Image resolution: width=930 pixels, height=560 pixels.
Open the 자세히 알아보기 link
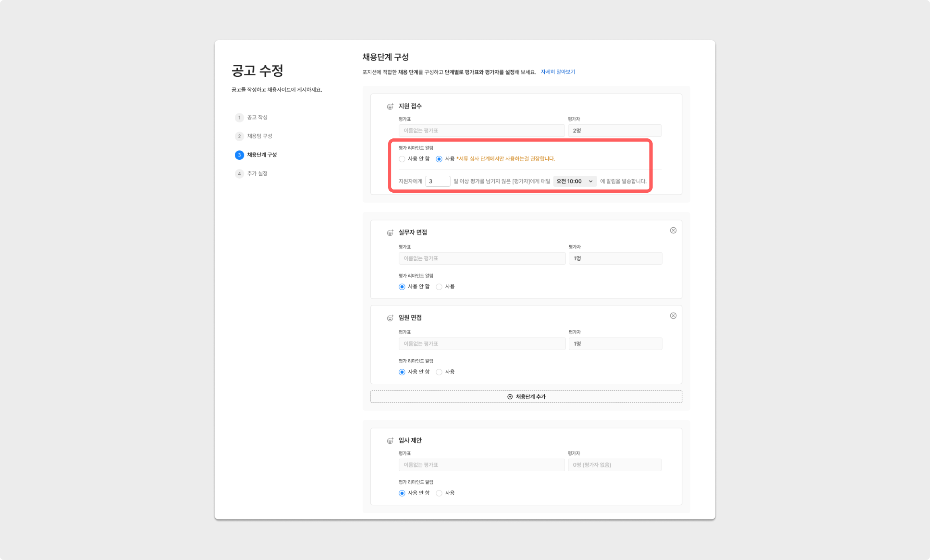tap(558, 72)
